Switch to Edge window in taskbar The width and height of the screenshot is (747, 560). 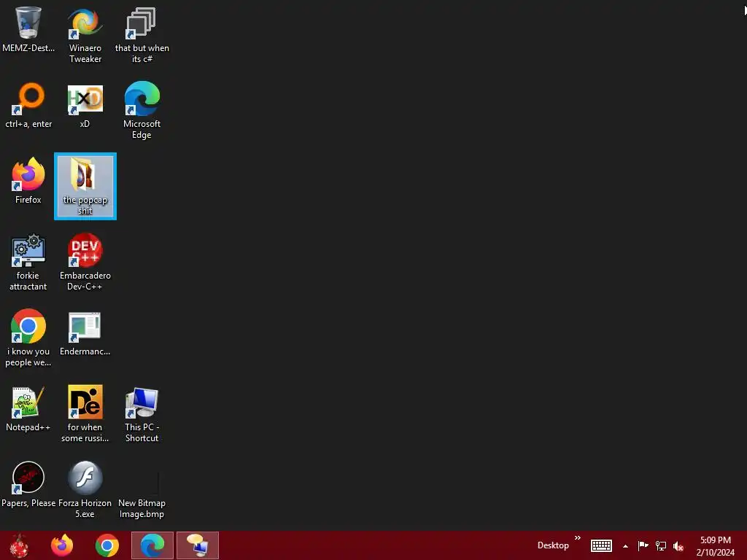[152, 545]
